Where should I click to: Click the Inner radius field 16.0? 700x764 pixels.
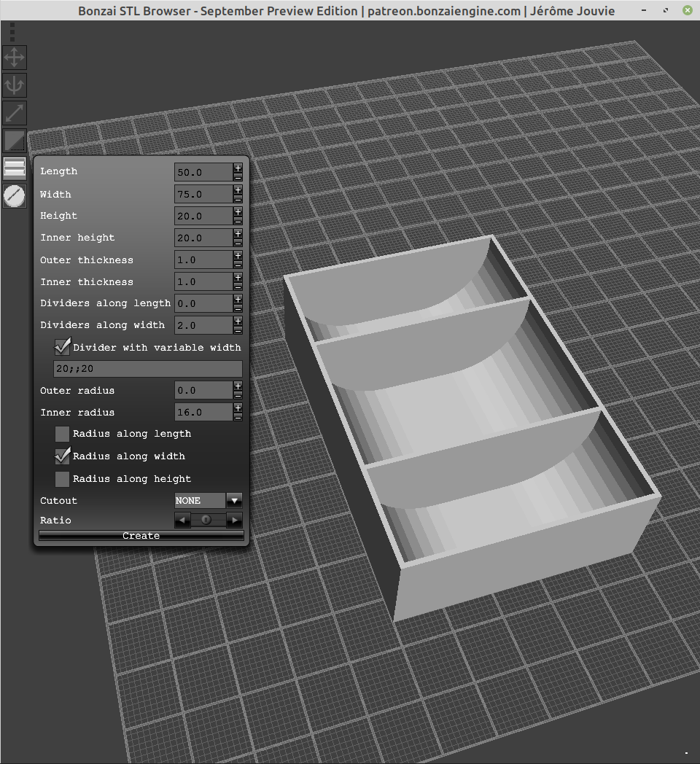pyautogui.click(x=203, y=412)
